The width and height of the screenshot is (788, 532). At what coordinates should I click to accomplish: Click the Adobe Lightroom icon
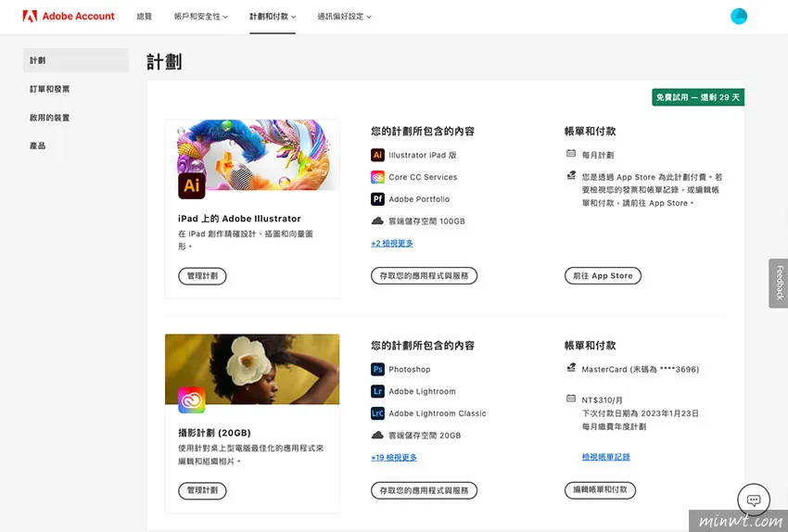click(x=377, y=392)
